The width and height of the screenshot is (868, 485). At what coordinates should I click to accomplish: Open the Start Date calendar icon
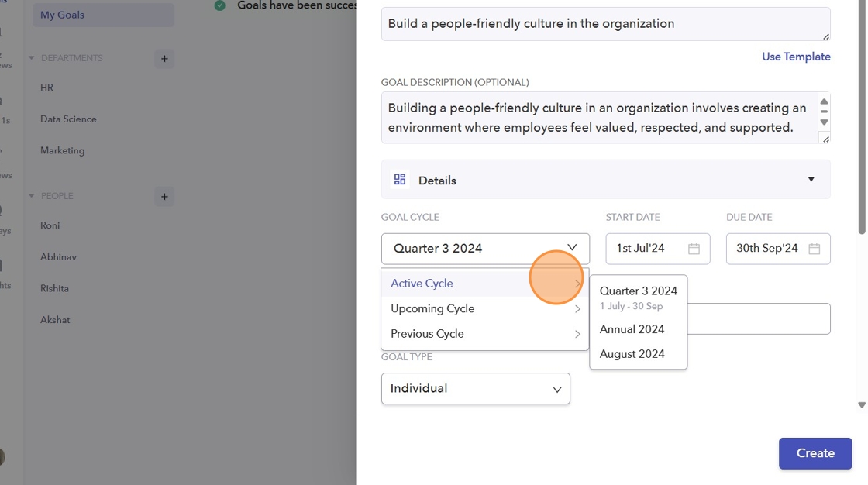(694, 249)
